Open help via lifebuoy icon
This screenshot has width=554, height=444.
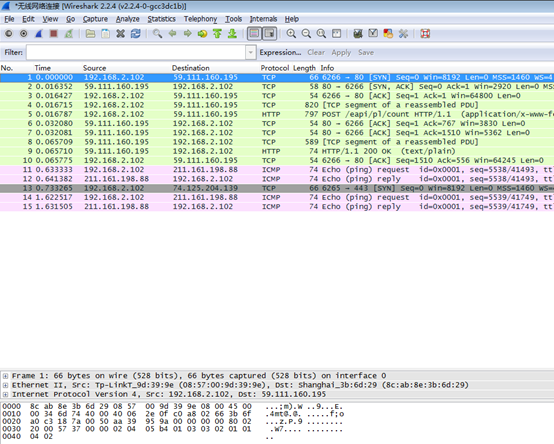425,34
